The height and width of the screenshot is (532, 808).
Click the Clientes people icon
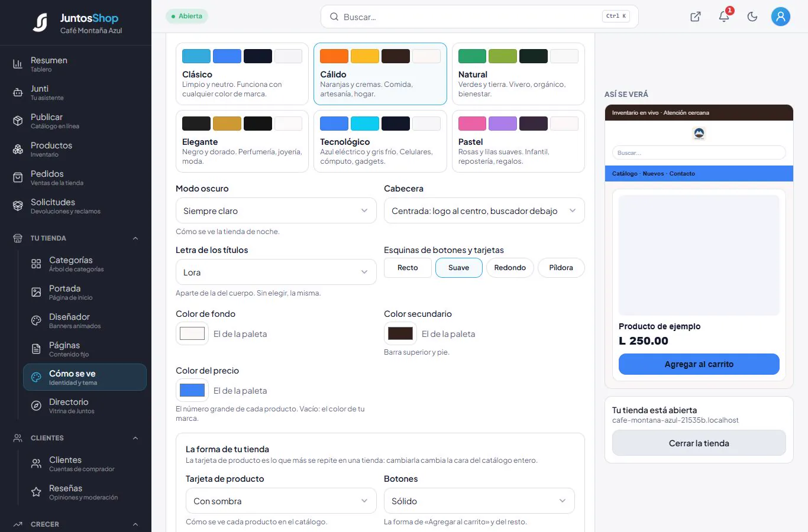click(x=36, y=463)
